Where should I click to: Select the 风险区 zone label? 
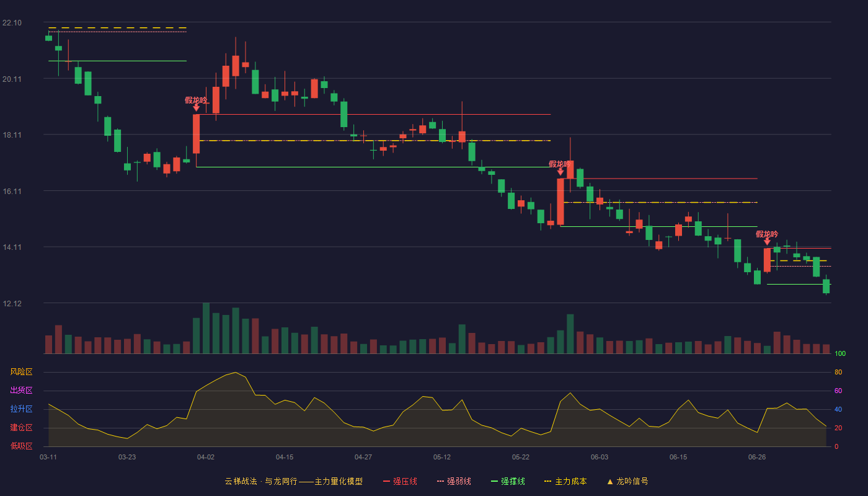21,372
